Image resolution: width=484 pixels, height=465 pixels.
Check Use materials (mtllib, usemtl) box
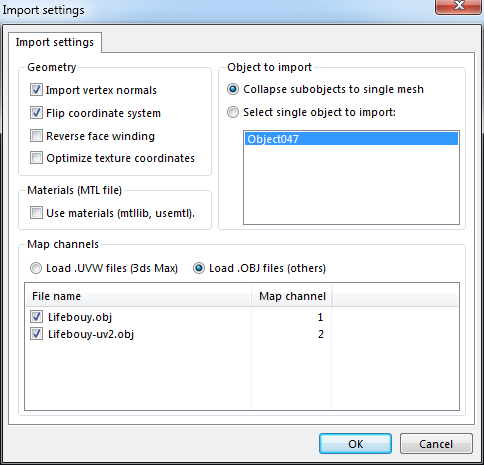pyautogui.click(x=36, y=213)
